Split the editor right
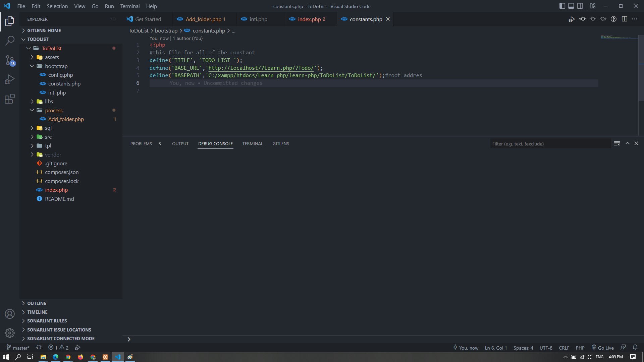 pos(624,19)
